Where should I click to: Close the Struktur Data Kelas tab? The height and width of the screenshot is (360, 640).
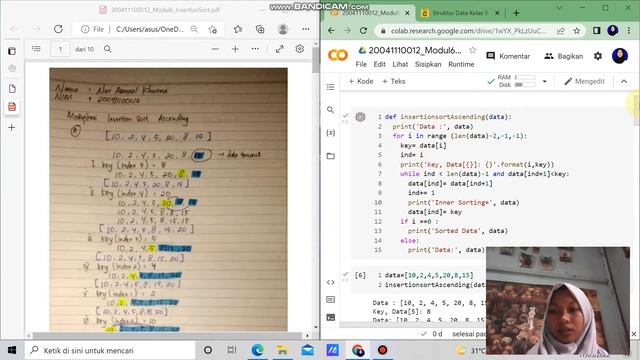click(497, 13)
